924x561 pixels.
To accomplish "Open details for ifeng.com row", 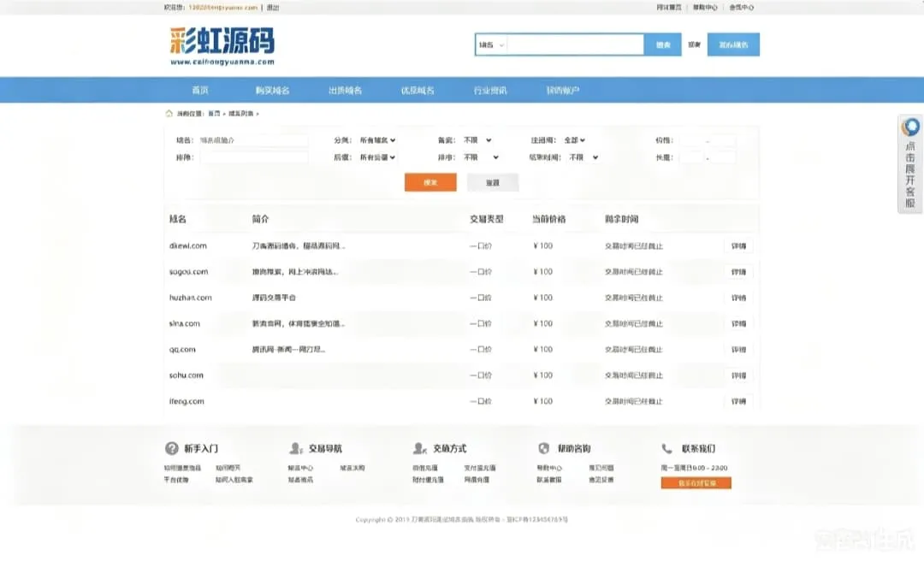I will [x=738, y=401].
